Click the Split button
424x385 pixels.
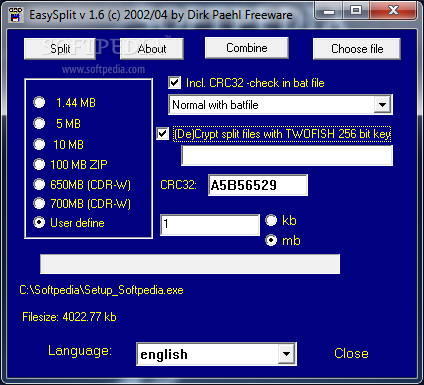click(60, 49)
